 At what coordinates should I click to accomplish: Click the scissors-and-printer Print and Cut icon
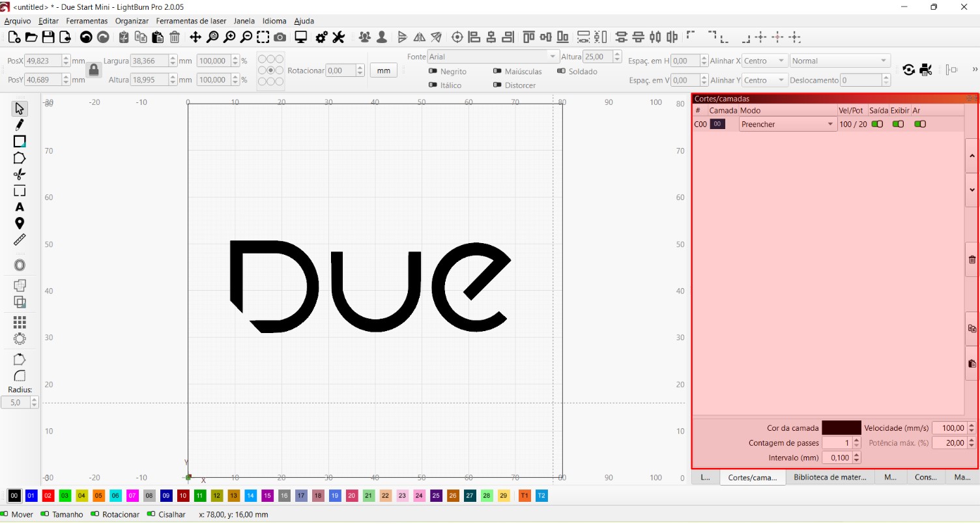click(926, 70)
